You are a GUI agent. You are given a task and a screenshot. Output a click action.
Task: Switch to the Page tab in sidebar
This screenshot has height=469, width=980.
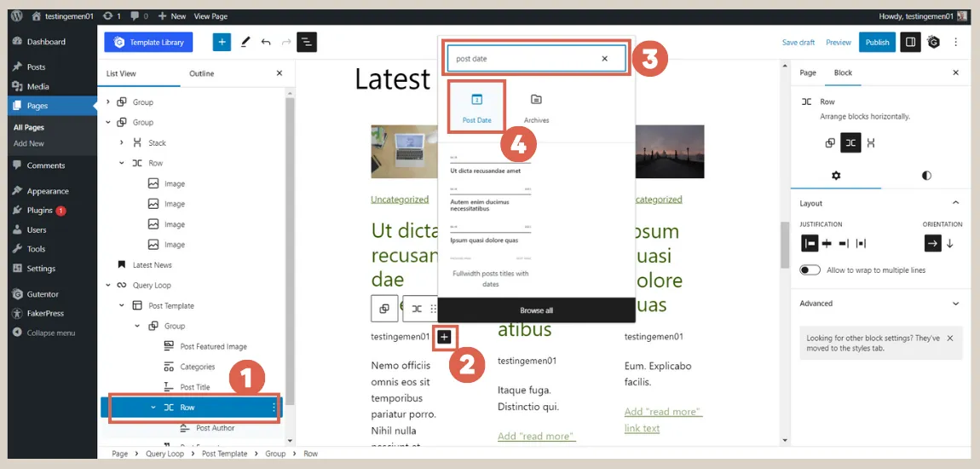coord(808,73)
